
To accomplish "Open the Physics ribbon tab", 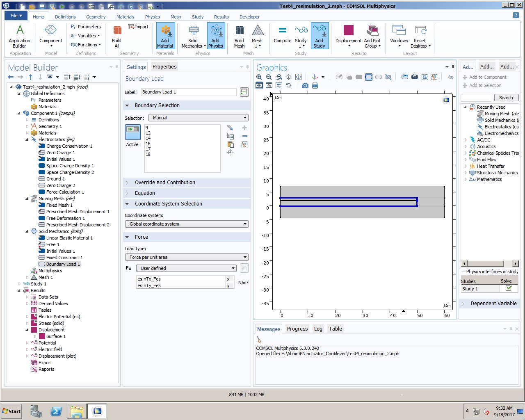I will [x=152, y=17].
